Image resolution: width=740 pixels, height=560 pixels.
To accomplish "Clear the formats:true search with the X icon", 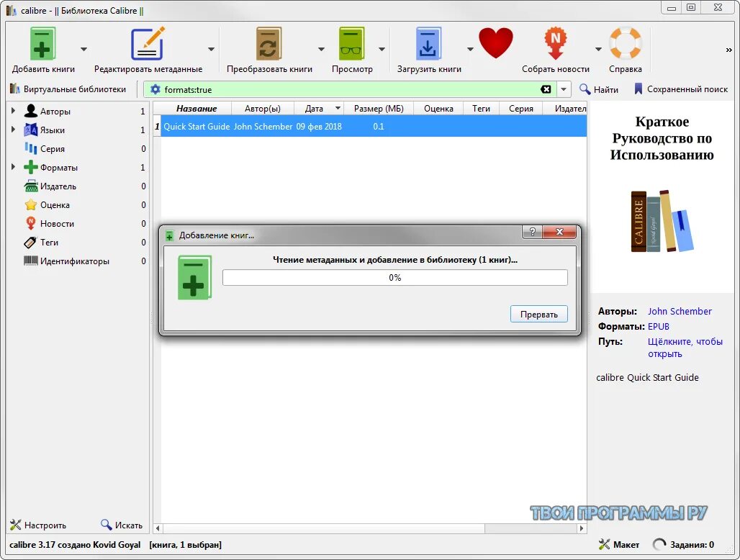I will point(546,89).
